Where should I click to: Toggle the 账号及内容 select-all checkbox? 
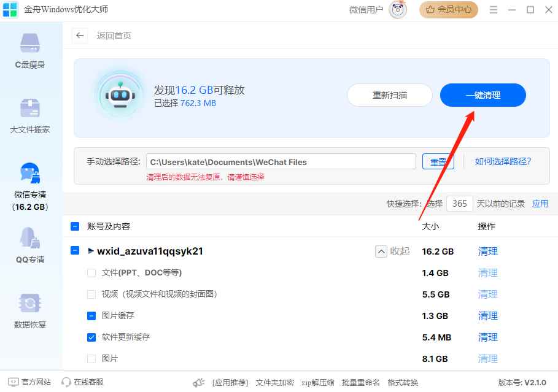[x=75, y=226]
